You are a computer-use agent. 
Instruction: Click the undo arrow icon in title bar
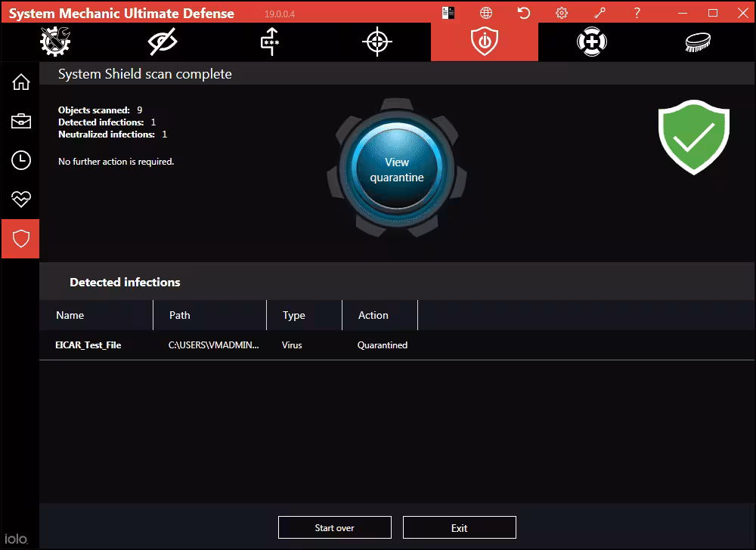click(x=524, y=13)
